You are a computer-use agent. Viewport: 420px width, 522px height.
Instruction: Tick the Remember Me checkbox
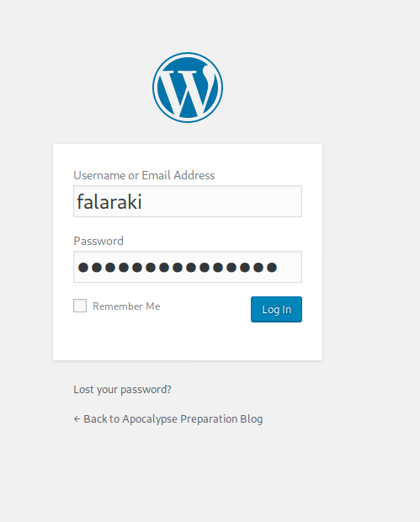(80, 306)
